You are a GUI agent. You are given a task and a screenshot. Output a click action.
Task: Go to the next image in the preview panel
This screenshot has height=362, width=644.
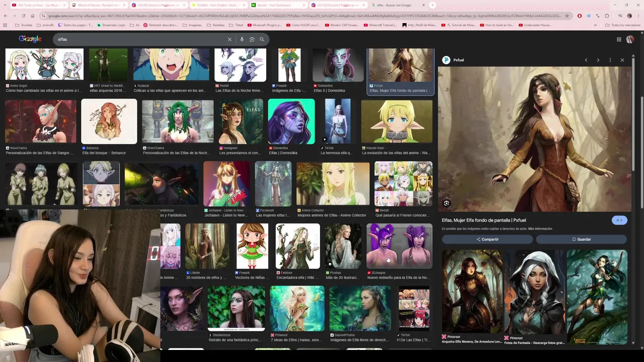(598, 60)
